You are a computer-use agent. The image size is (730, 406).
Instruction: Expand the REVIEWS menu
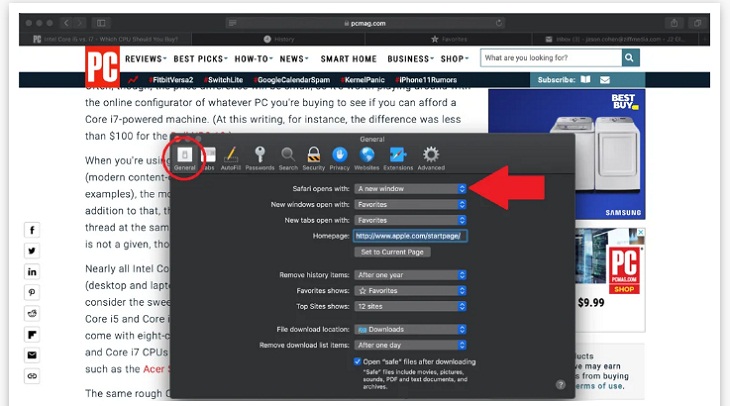point(146,59)
